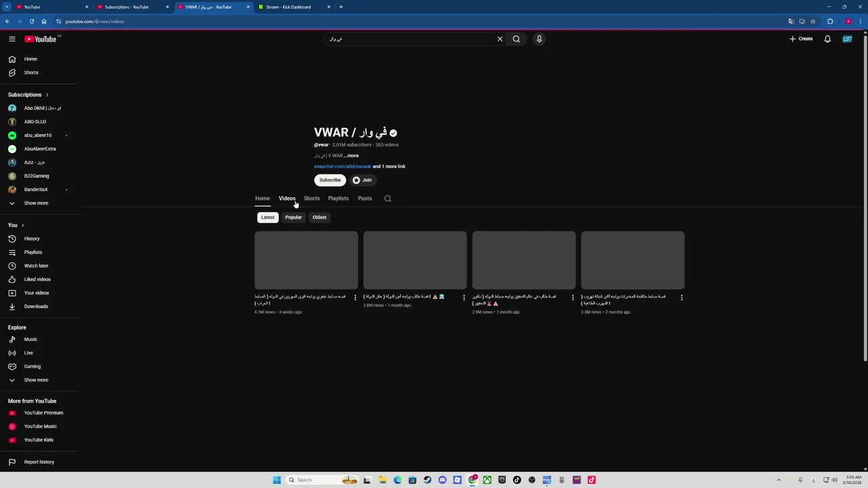Reload the page

coord(31,21)
